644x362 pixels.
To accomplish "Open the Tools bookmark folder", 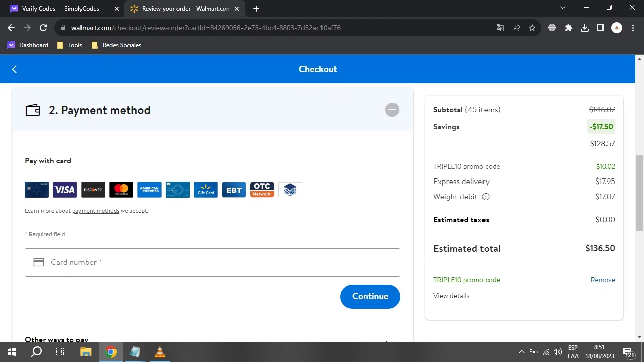I will click(69, 45).
